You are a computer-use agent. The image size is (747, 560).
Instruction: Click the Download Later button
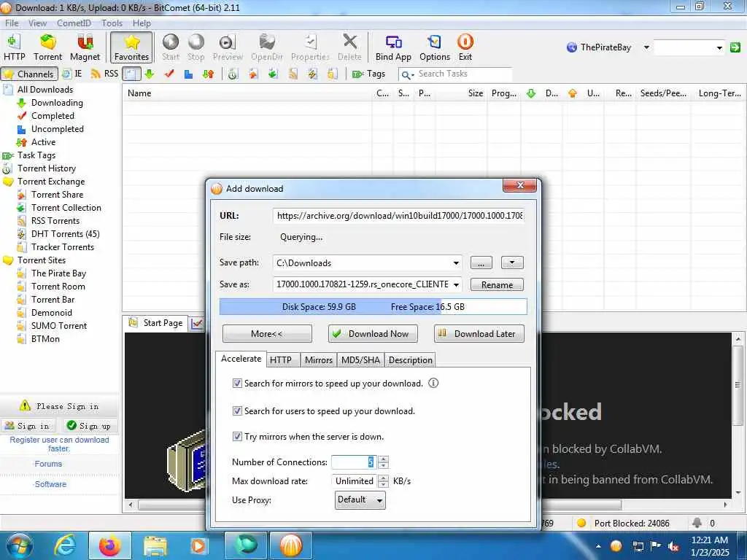(479, 333)
